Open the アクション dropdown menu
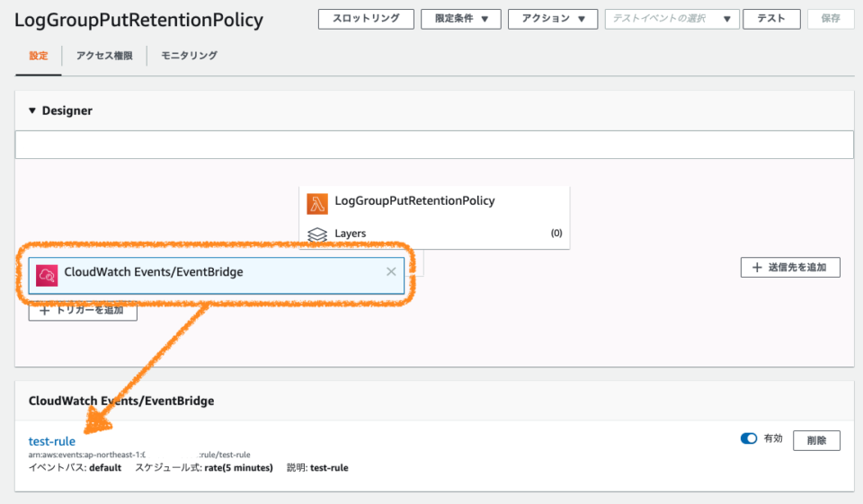The image size is (863, 504). pyautogui.click(x=552, y=19)
